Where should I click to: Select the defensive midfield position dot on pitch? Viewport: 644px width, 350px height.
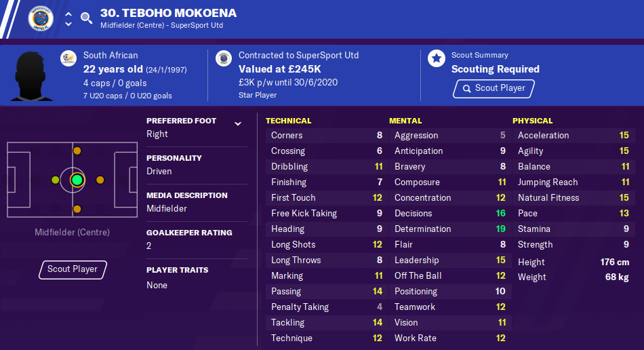(55, 180)
